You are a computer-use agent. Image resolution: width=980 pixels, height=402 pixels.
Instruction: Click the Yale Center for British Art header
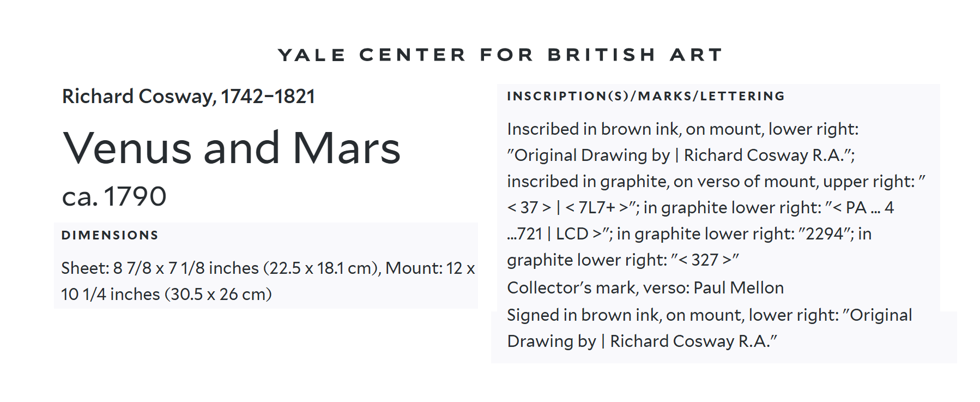pyautogui.click(x=500, y=55)
